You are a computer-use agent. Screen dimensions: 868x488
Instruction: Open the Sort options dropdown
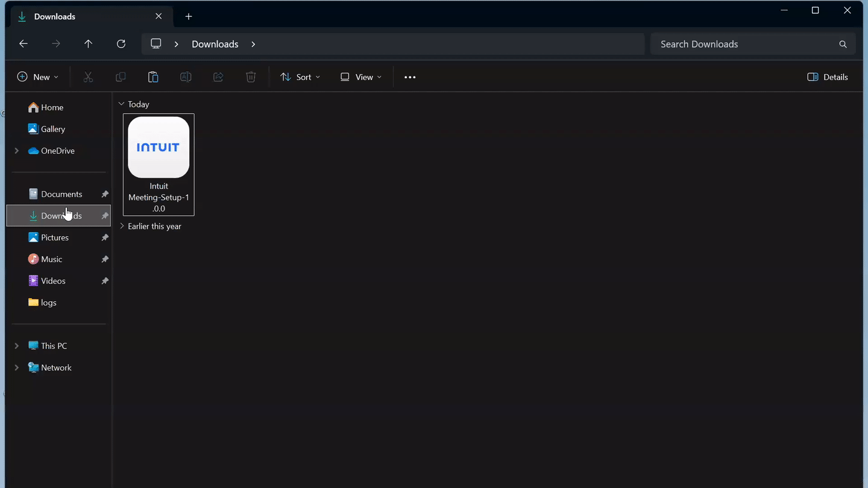click(x=300, y=77)
